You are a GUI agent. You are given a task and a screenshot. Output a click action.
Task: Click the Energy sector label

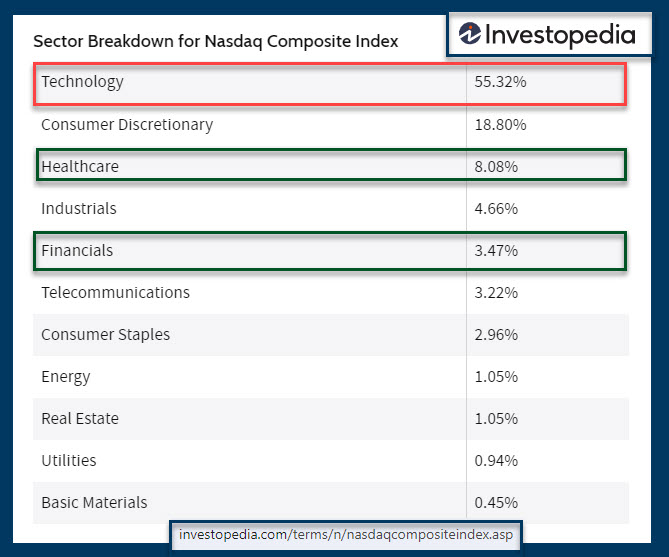point(66,377)
